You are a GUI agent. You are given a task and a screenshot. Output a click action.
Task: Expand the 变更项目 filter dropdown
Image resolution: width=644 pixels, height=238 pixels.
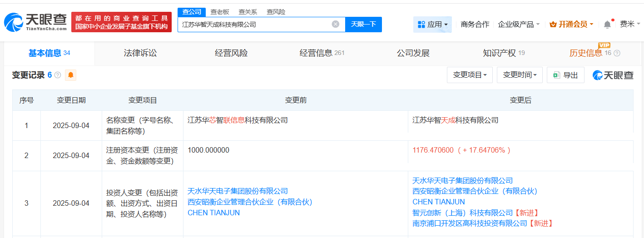tap(470, 75)
